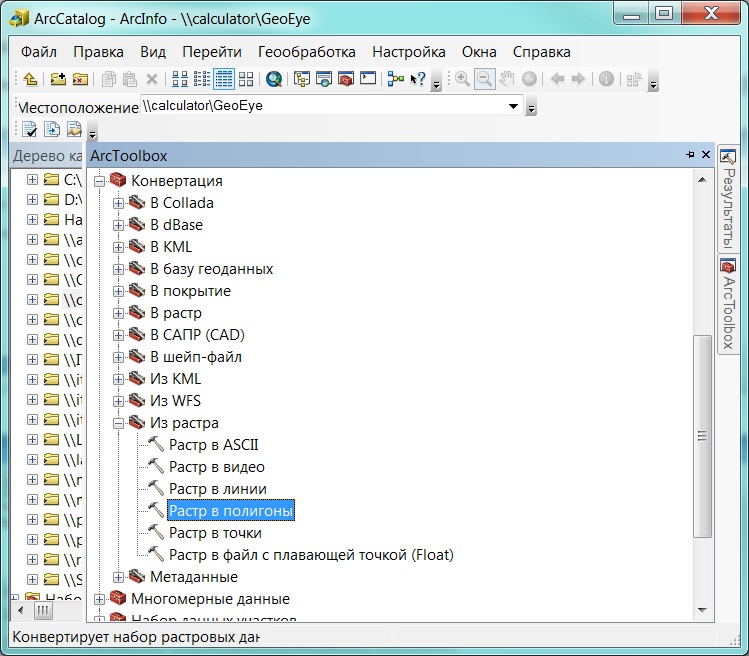Launch the ModelBuilder window
This screenshot has width=749, height=656.
[x=396, y=79]
